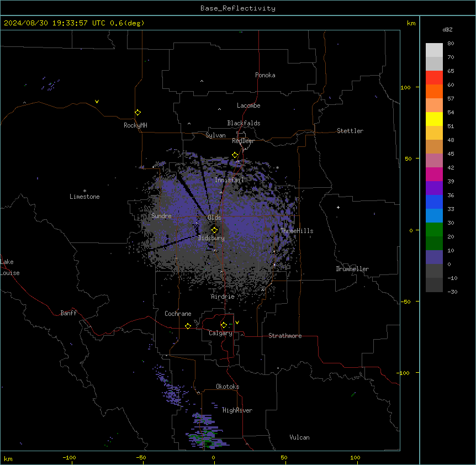Click the Innisfail city label

(x=230, y=180)
